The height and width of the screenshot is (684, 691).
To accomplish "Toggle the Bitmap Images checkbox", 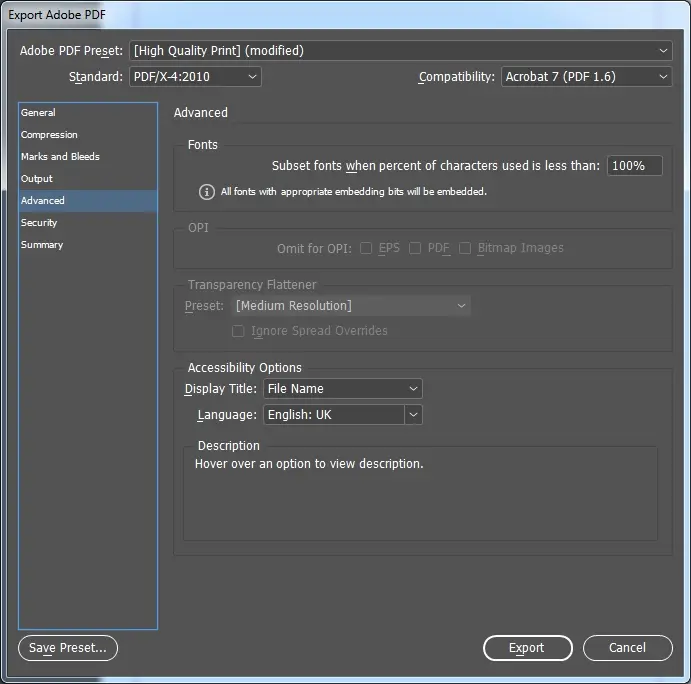I will pyautogui.click(x=465, y=248).
